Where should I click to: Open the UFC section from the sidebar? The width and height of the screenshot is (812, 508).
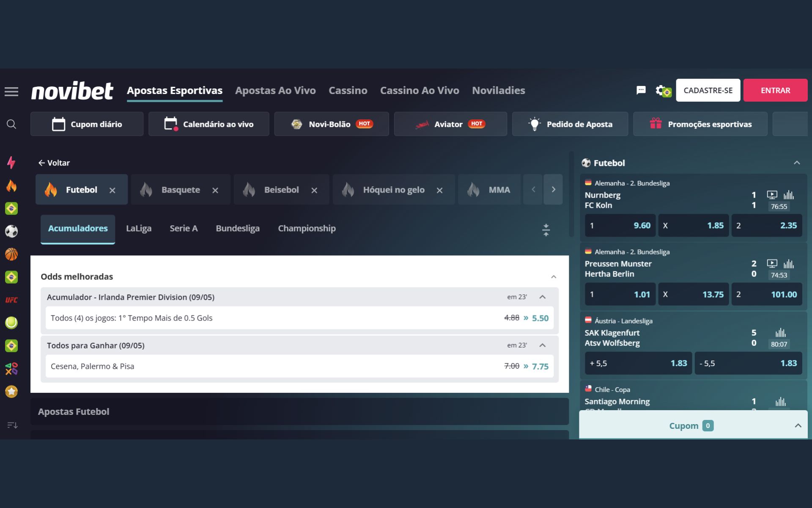click(x=12, y=300)
